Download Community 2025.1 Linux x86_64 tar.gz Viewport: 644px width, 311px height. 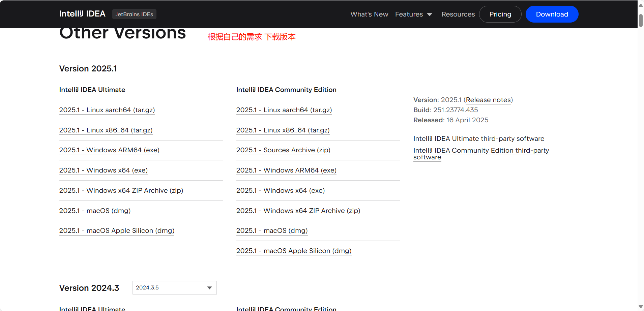(283, 130)
